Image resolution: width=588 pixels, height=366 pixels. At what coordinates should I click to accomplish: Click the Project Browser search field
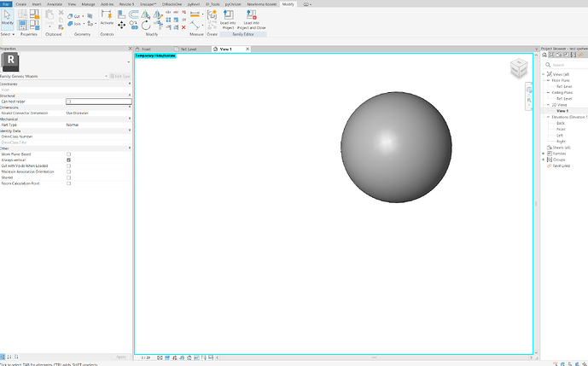click(x=567, y=65)
